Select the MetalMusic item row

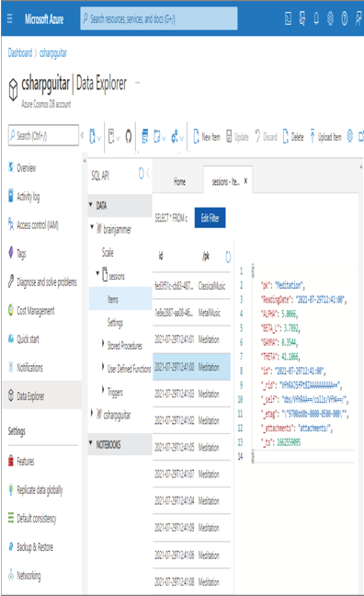(192, 313)
